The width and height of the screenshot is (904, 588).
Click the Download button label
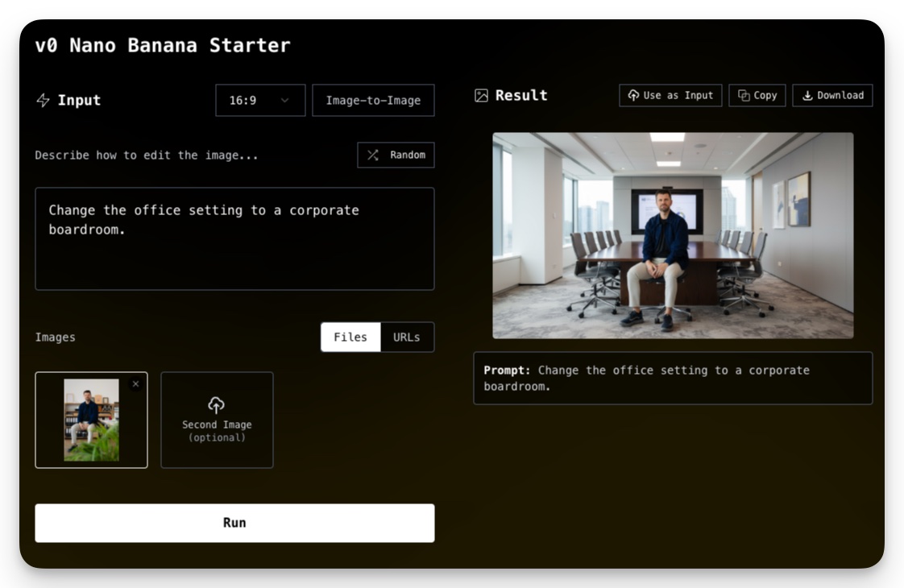point(840,96)
